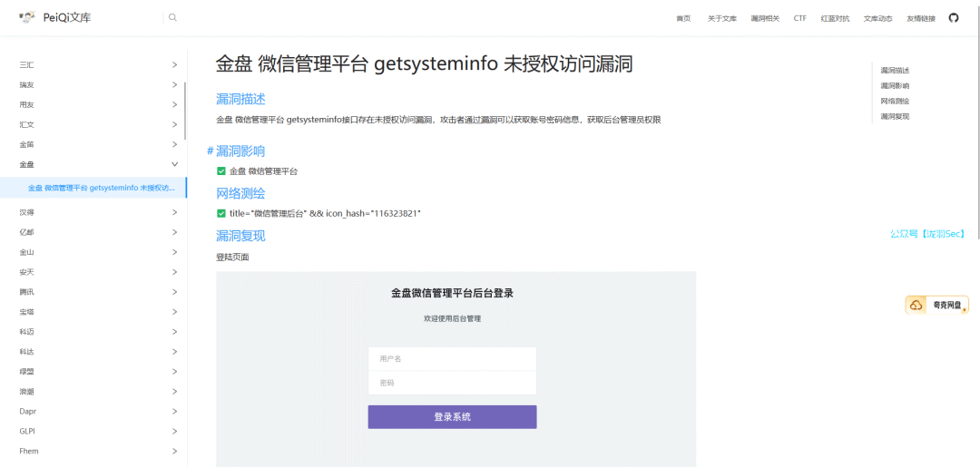Click the 夸克网盘 cloud icon
980x467 pixels.
pyautogui.click(x=916, y=305)
